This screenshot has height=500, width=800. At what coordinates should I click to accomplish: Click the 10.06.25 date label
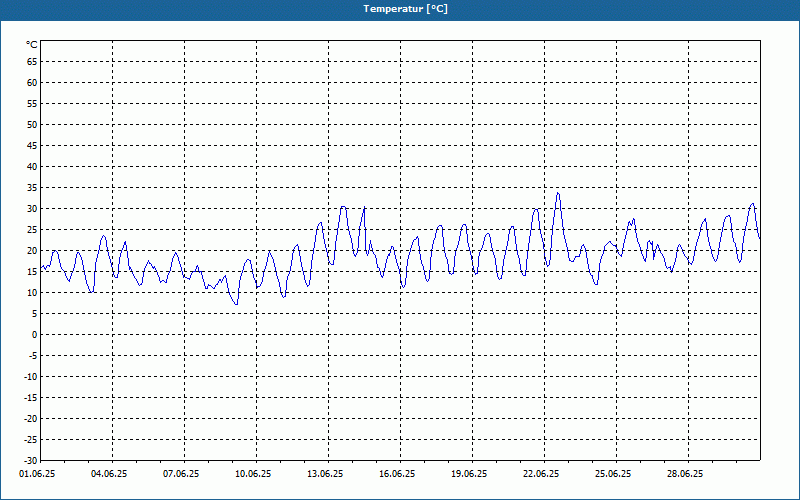(253, 474)
